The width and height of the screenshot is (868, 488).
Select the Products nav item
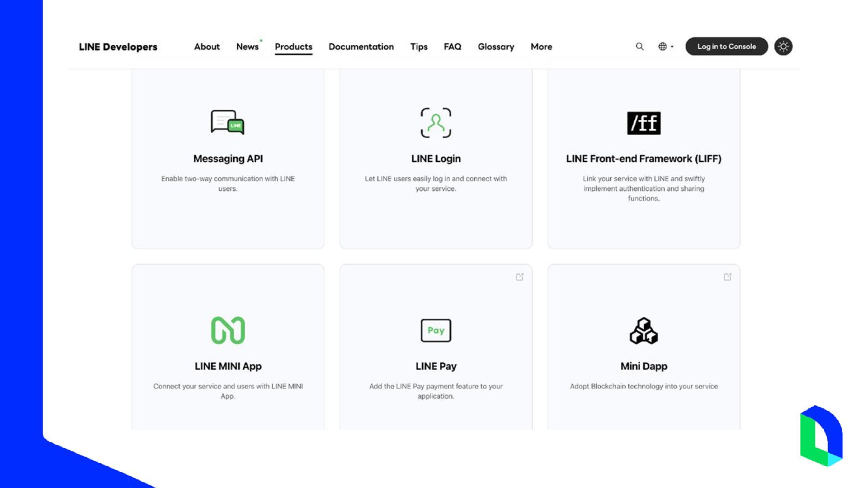click(293, 47)
